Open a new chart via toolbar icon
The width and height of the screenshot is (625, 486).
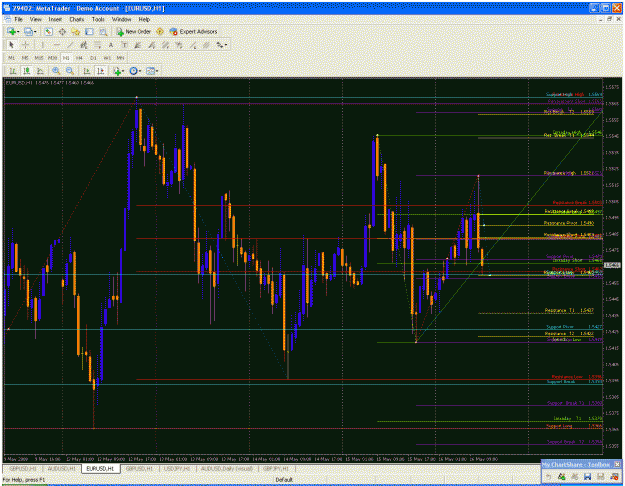(x=11, y=31)
